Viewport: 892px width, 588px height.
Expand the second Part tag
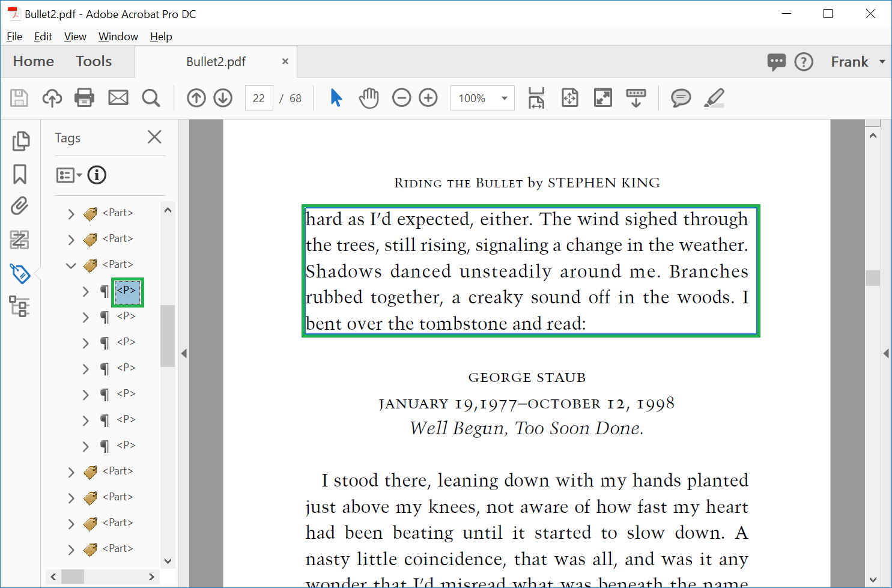(71, 239)
